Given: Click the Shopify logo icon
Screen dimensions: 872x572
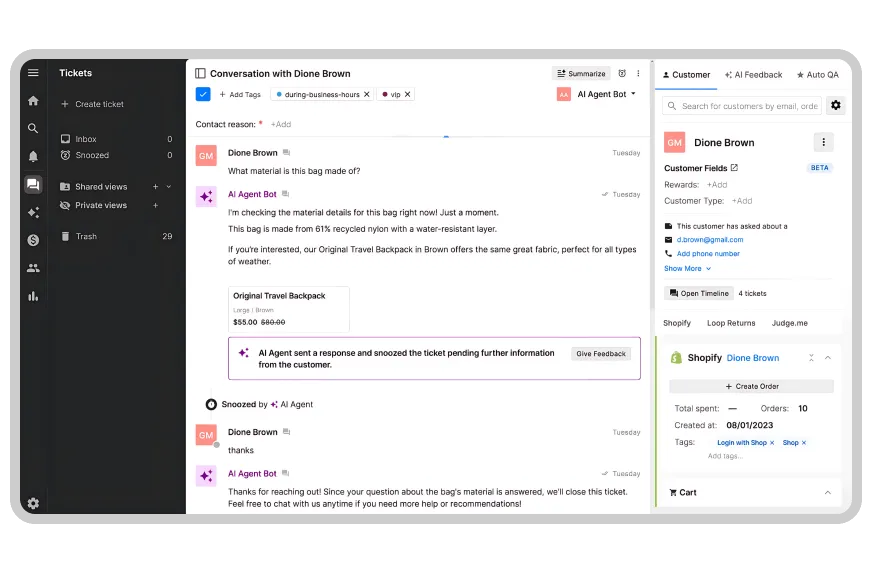Looking at the screenshot, I should [676, 357].
